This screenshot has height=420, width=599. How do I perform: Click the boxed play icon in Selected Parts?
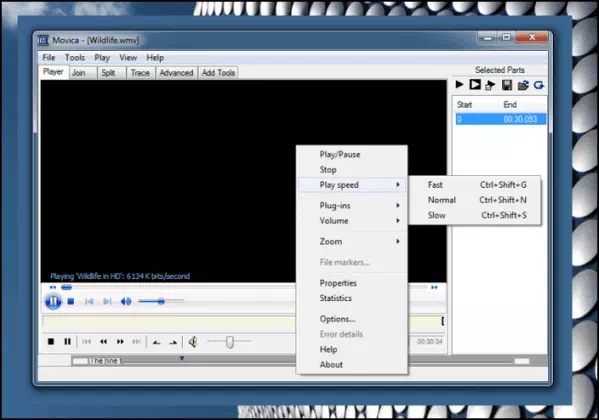click(475, 84)
